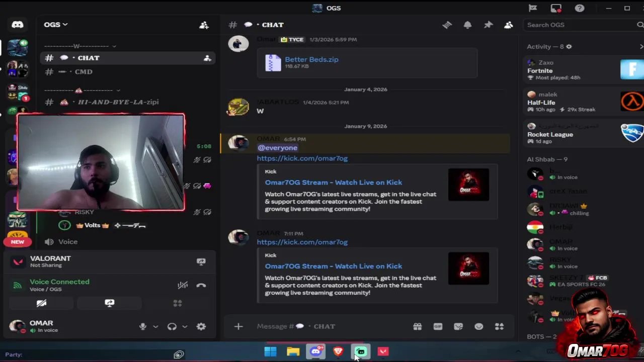Toggle notification settings bell icon
644x362 pixels.
[x=467, y=25]
